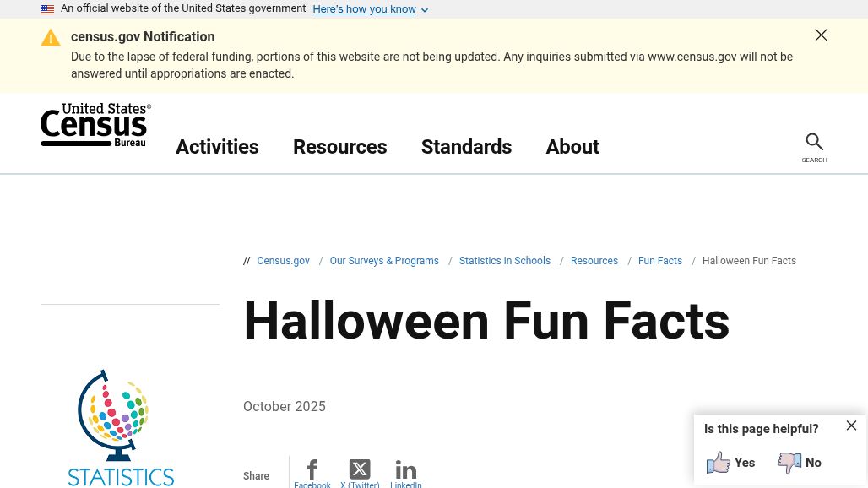Viewport: 868px width, 488px height.
Task: Open the Standards menu
Action: 466,147
